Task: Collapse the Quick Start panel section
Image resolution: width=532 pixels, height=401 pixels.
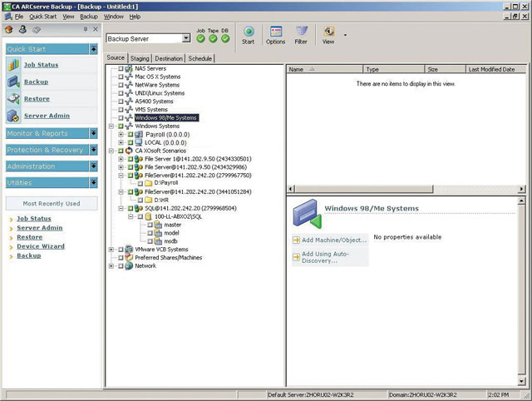Action: point(94,49)
